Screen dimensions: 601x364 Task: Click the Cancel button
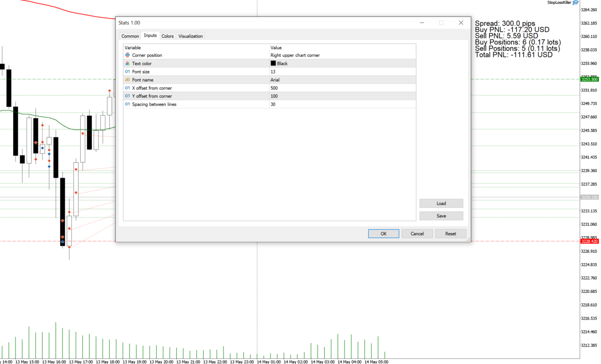[x=417, y=234]
